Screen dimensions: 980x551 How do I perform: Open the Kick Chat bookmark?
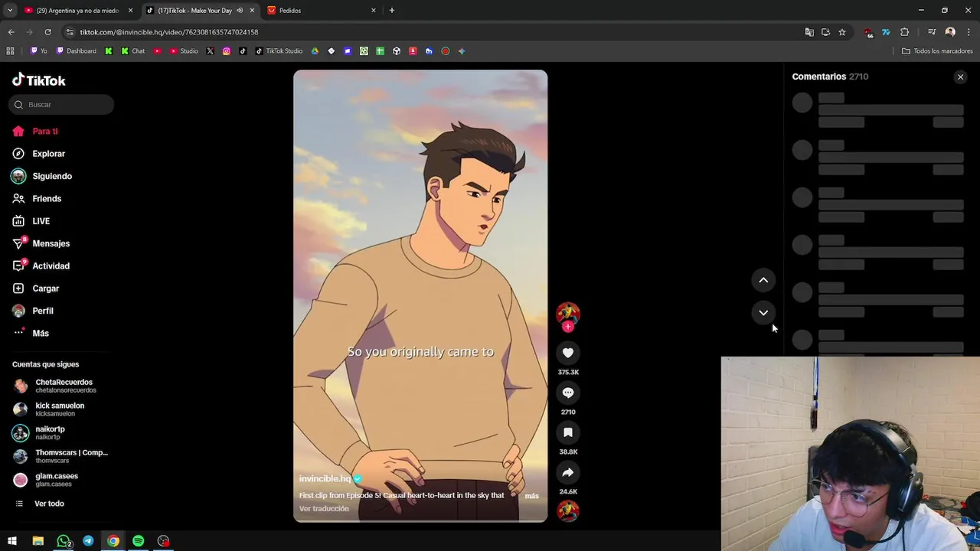pyautogui.click(x=132, y=51)
